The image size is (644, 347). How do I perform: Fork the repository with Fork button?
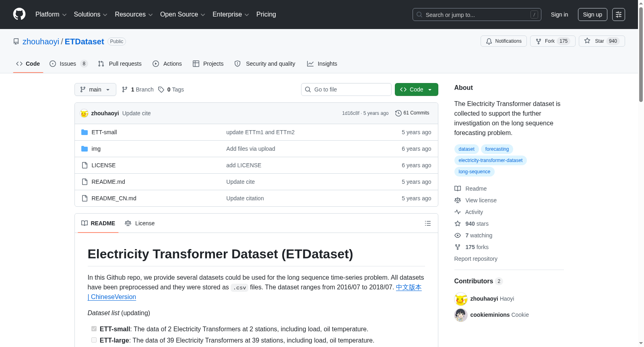coord(553,41)
